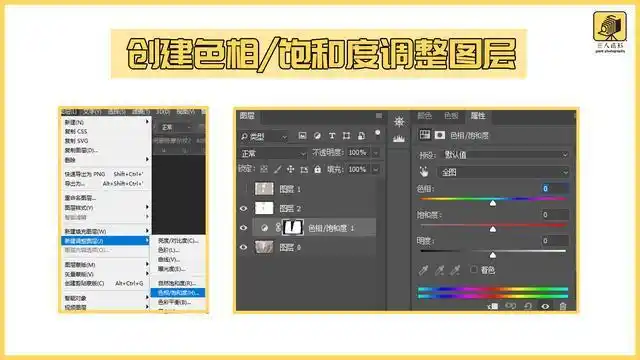Toggle visibility of 色相/饱和度 1 layer
The width and height of the screenshot is (640, 360).
point(243,228)
